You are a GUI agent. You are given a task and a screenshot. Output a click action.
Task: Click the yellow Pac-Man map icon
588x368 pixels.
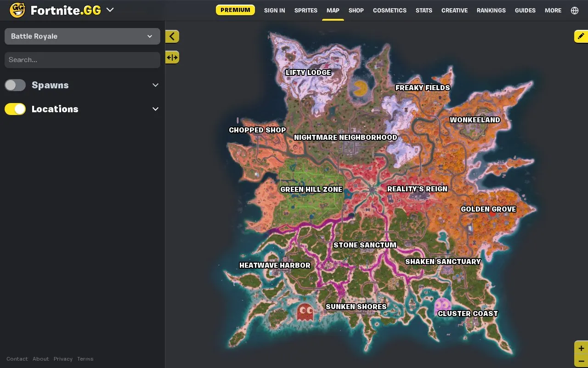click(x=360, y=88)
